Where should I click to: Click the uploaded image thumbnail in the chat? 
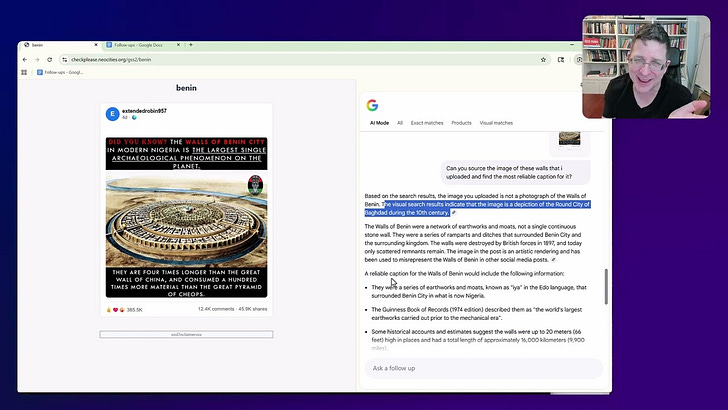pos(570,138)
